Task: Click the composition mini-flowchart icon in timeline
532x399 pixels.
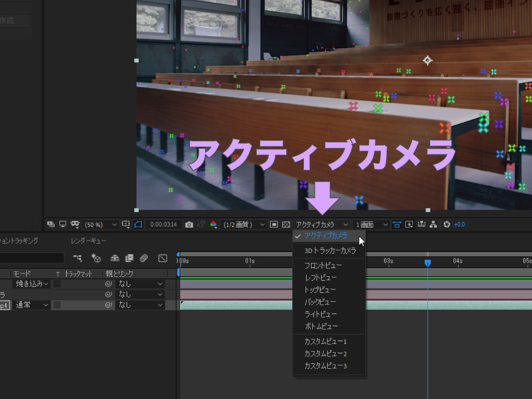Action: coord(77,258)
